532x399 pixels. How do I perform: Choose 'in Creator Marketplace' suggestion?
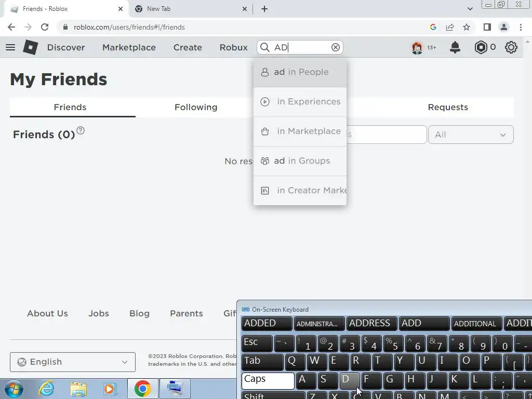click(x=300, y=190)
